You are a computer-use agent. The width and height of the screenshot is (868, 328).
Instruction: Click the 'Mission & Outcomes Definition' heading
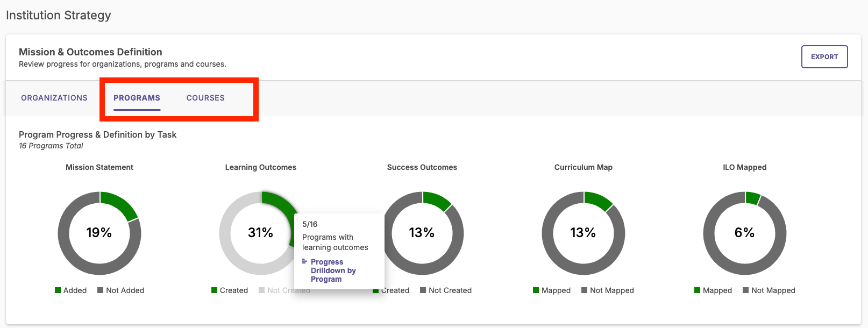click(x=90, y=52)
